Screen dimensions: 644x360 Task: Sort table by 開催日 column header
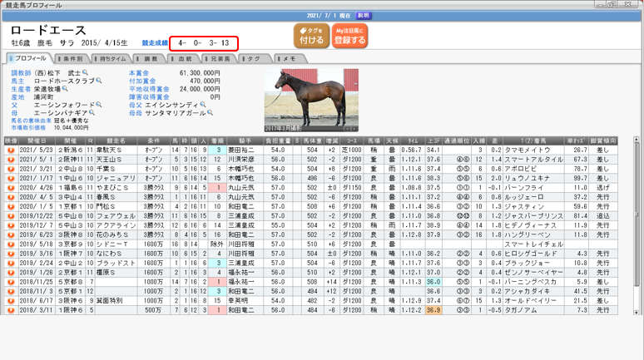click(x=37, y=141)
